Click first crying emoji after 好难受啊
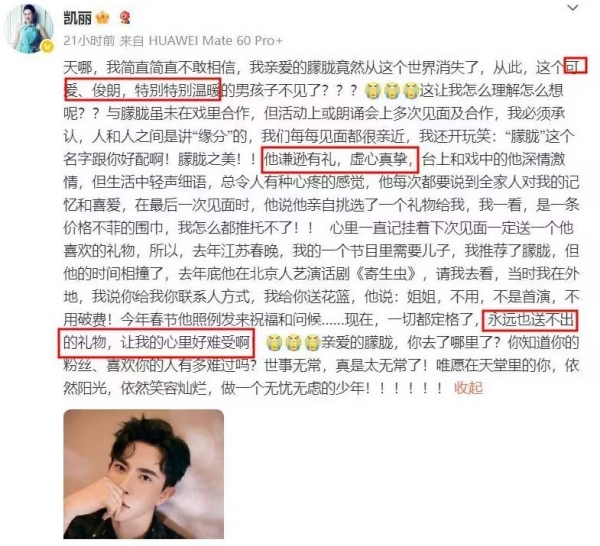Screen dimensions: 600x546 pyautogui.click(x=273, y=342)
